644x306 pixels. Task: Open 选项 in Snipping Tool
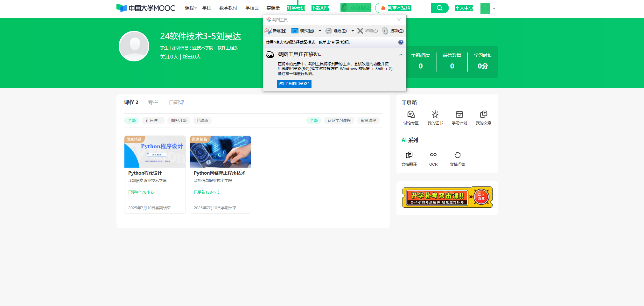click(393, 31)
